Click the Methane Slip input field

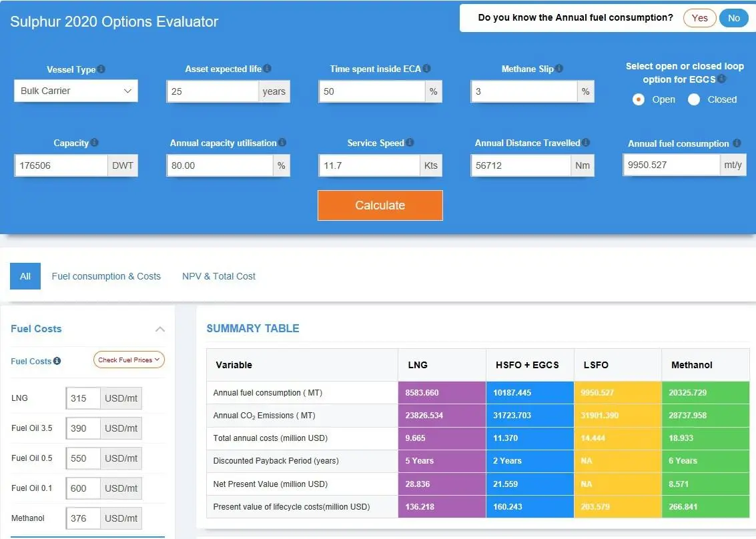click(x=524, y=91)
